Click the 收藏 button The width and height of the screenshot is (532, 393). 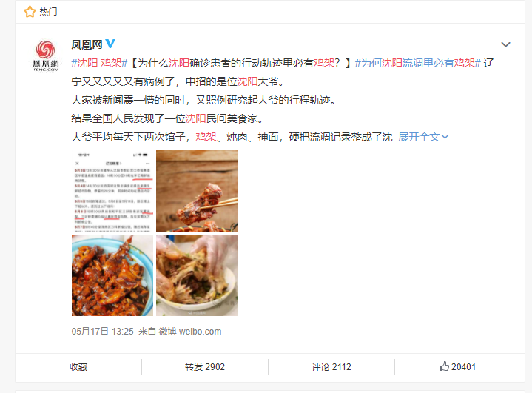point(78,367)
